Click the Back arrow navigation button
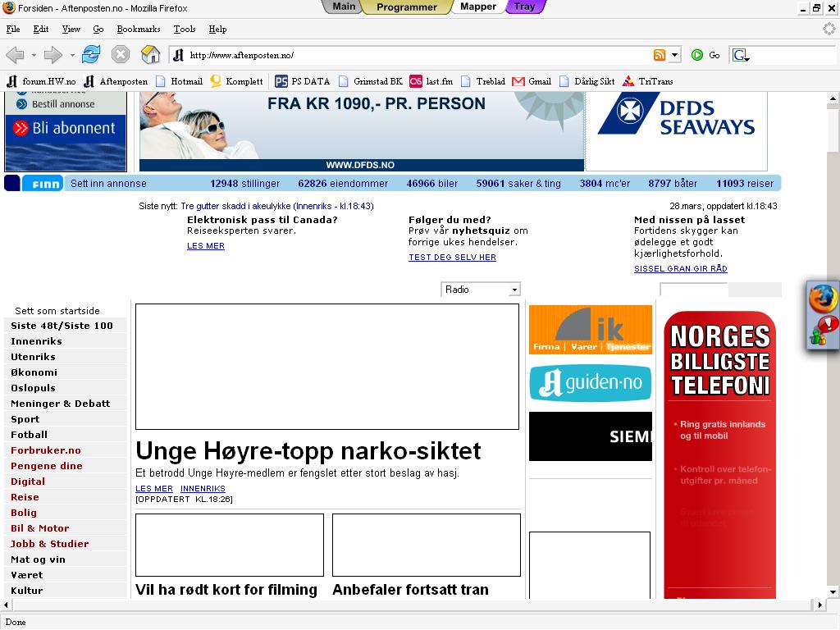 pyautogui.click(x=15, y=55)
